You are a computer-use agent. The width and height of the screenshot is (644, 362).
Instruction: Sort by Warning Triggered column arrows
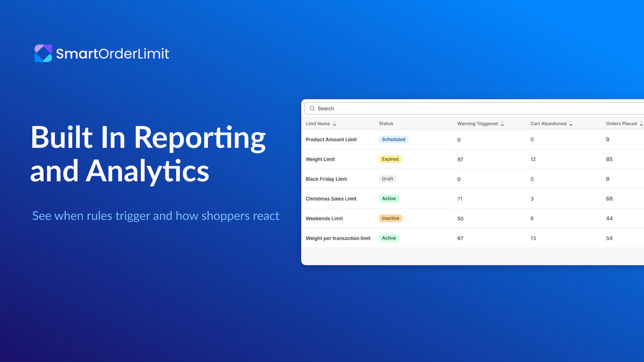tap(502, 124)
